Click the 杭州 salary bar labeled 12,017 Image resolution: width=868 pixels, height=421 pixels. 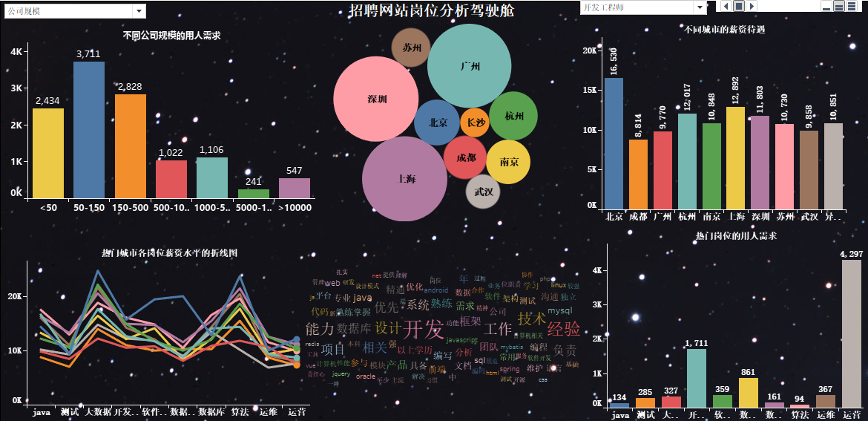687,161
